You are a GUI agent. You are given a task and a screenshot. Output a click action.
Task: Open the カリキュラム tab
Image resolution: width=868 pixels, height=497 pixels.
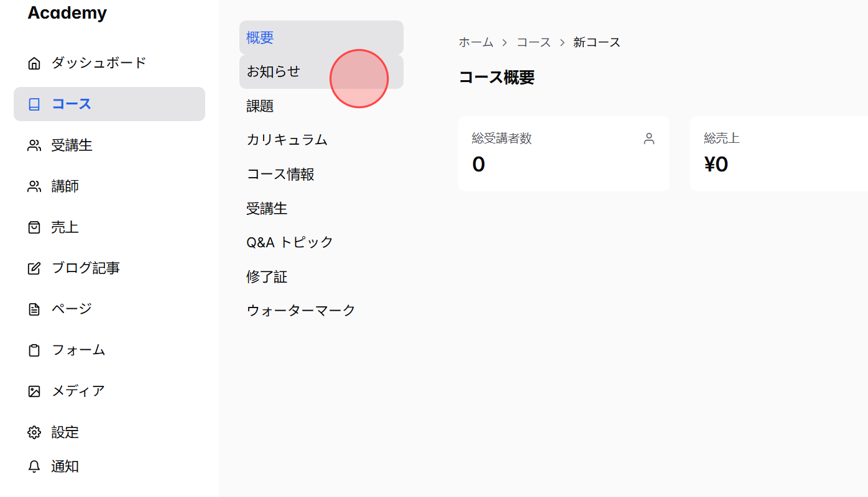coord(287,140)
